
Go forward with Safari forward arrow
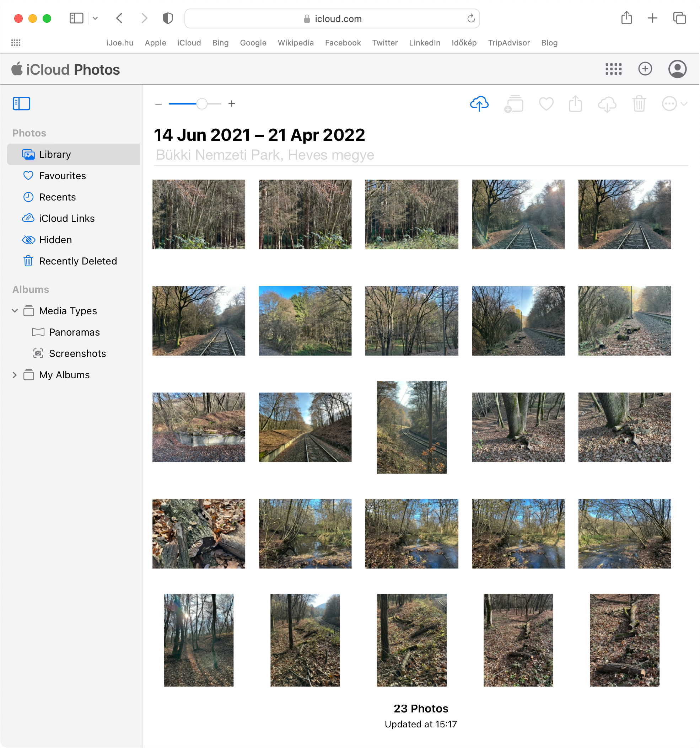click(x=144, y=18)
